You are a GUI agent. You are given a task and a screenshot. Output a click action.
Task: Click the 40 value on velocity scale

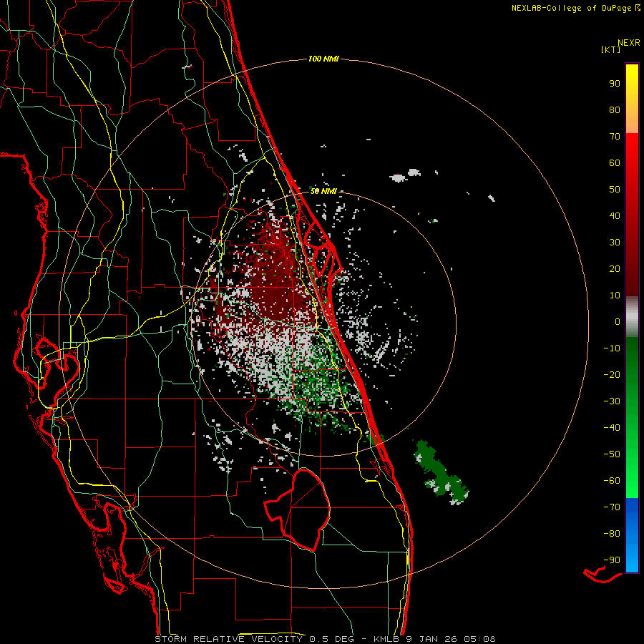pyautogui.click(x=615, y=216)
